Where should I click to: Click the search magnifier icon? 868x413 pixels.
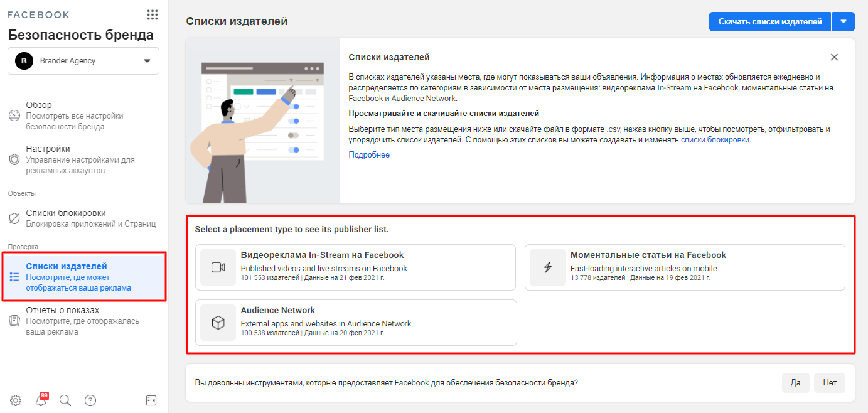[x=65, y=400]
